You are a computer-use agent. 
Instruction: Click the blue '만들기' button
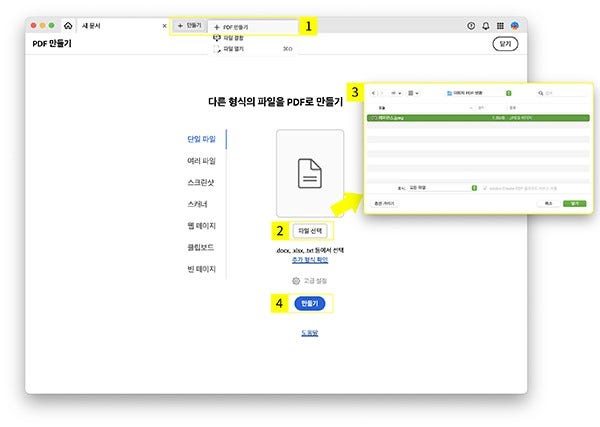(310, 303)
